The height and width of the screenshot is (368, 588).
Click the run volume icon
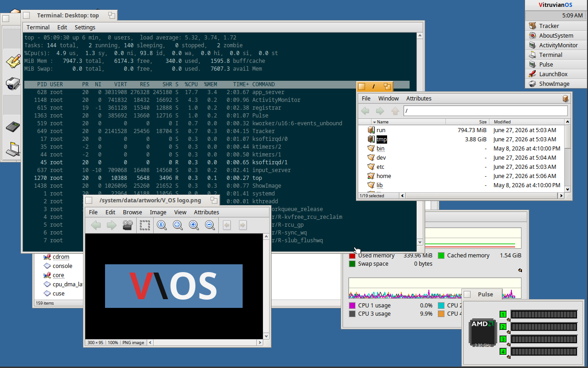coord(371,130)
